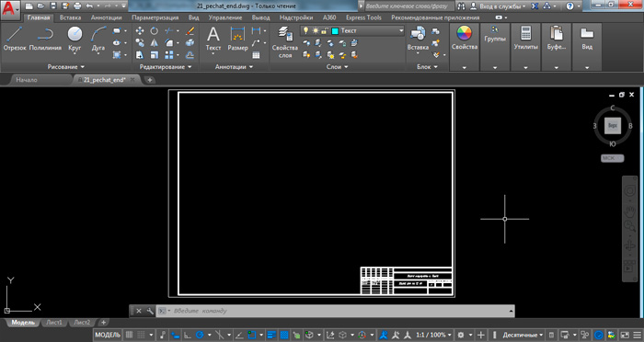The width and height of the screenshot is (644, 342).
Task: Select the Полилиния polyline tool
Action: click(x=45, y=39)
